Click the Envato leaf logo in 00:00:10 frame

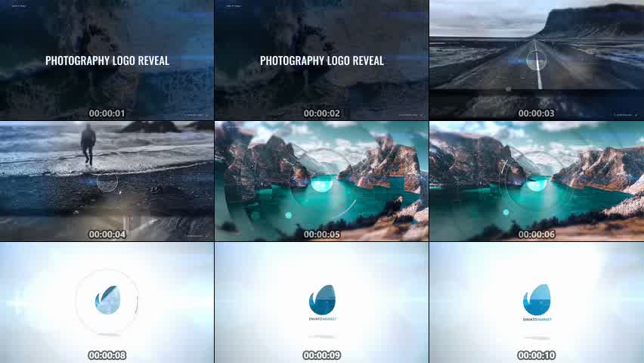pyautogui.click(x=537, y=299)
